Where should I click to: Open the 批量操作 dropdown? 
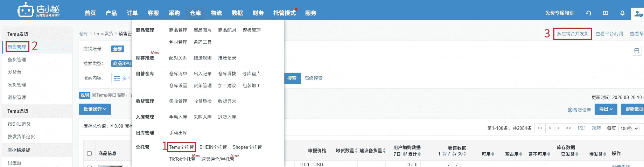(x=95, y=109)
